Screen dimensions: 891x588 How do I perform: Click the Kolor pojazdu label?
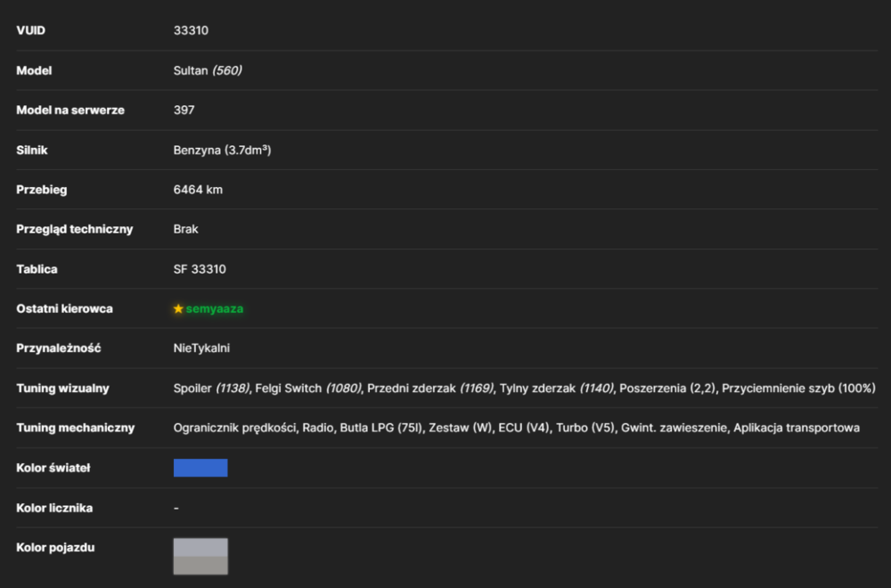(x=55, y=548)
